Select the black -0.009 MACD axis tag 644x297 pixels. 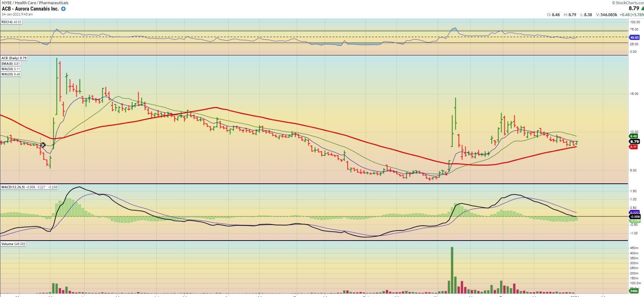click(635, 217)
